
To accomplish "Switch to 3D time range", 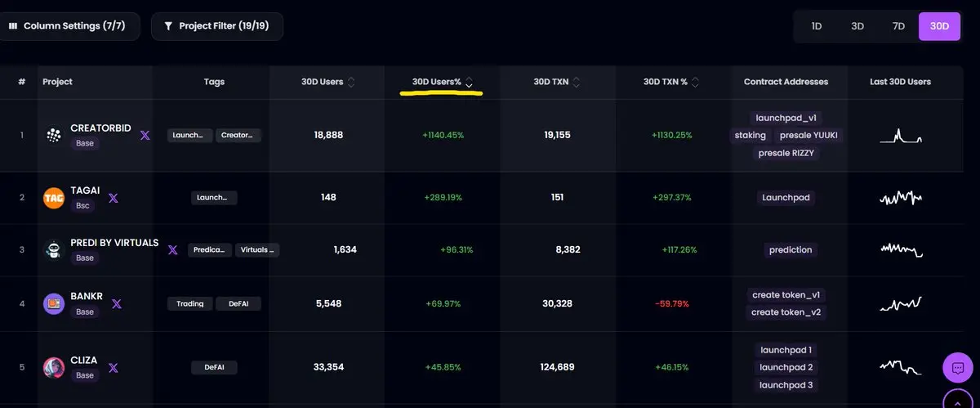I will (x=857, y=26).
